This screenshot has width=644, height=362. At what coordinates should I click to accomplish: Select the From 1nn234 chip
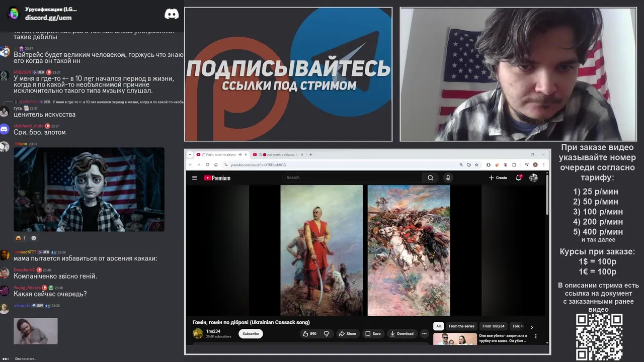tap(494, 326)
